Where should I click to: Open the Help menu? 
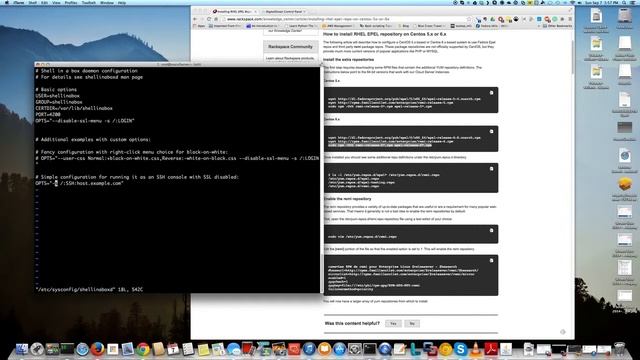point(122,2)
